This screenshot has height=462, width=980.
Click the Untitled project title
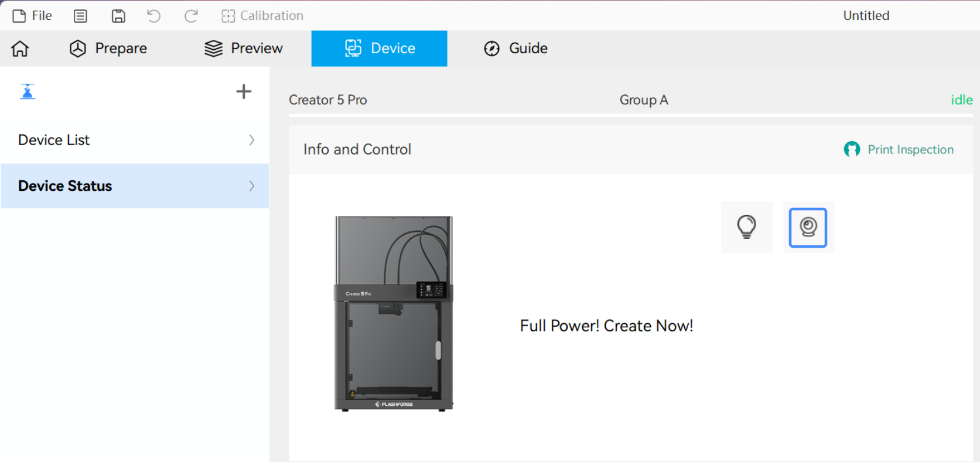866,16
